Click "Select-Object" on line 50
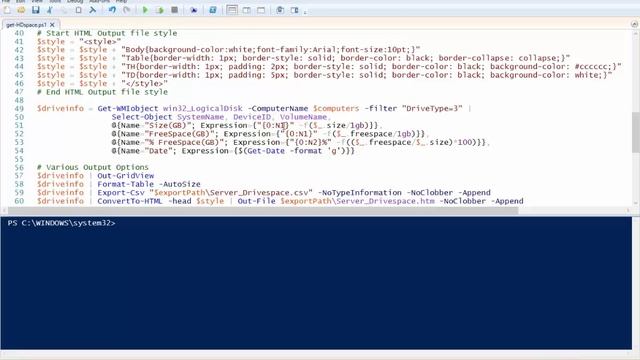 pos(142,117)
